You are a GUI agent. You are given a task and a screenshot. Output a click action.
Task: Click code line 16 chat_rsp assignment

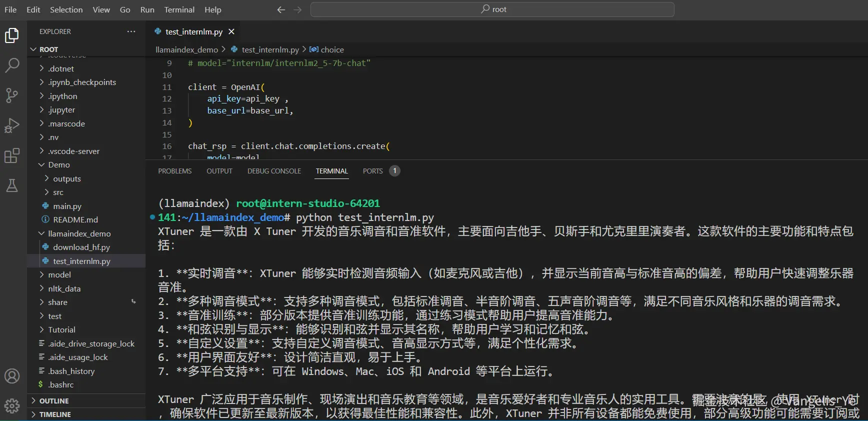click(288, 146)
